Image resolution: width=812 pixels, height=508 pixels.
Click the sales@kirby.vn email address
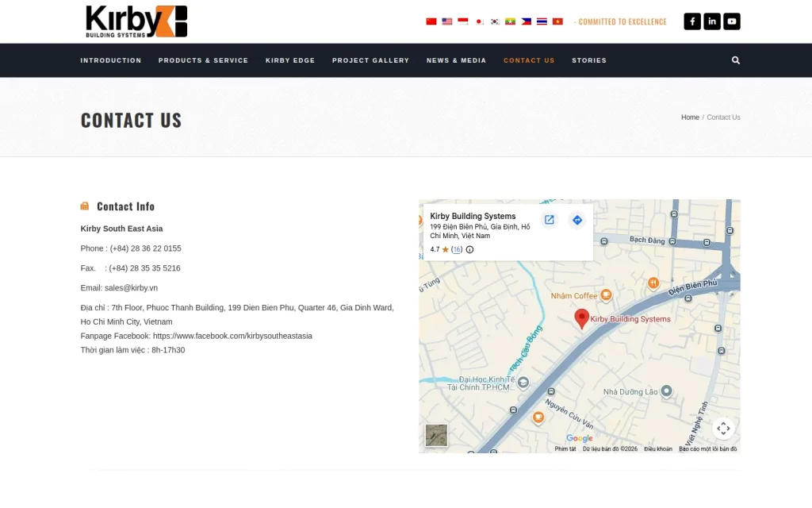[131, 287]
